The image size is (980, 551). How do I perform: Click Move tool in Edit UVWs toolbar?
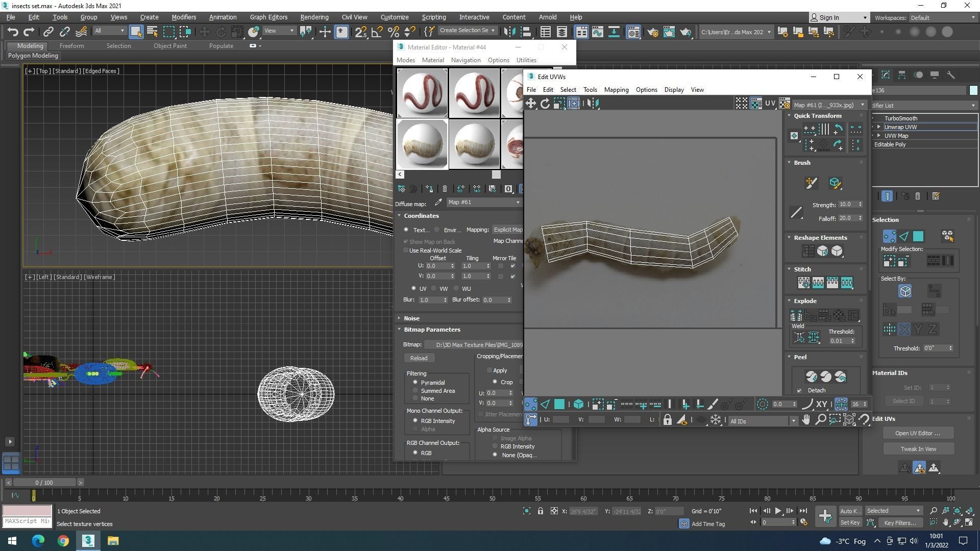[x=531, y=104]
